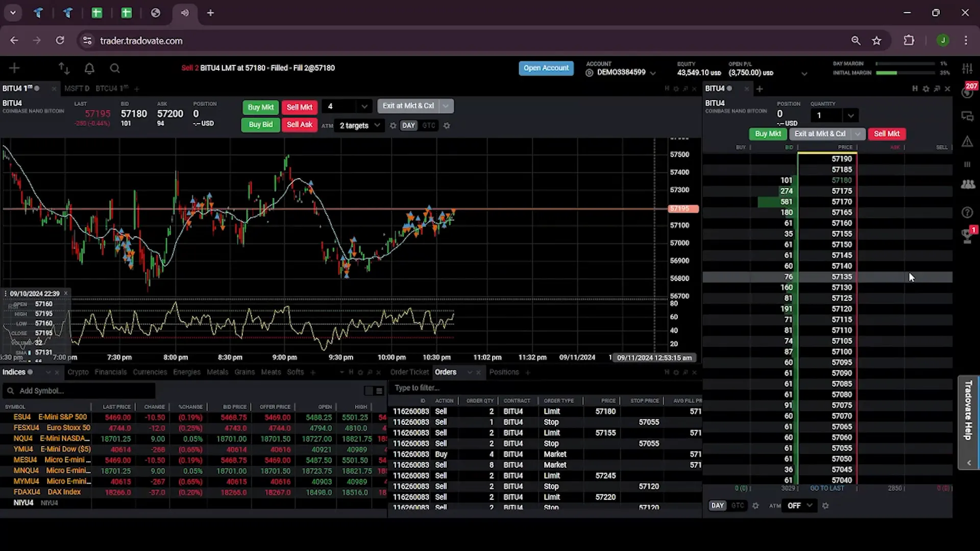Click the trade transfer arrows icon

[64, 68]
